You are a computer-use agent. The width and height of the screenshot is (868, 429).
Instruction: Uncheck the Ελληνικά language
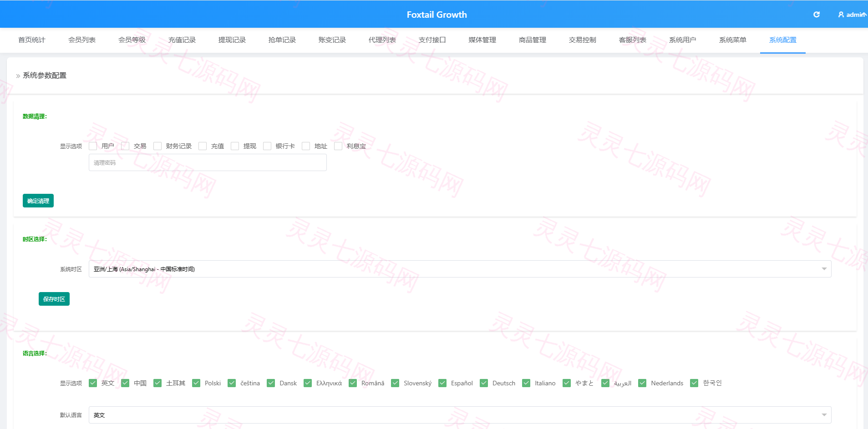click(308, 383)
